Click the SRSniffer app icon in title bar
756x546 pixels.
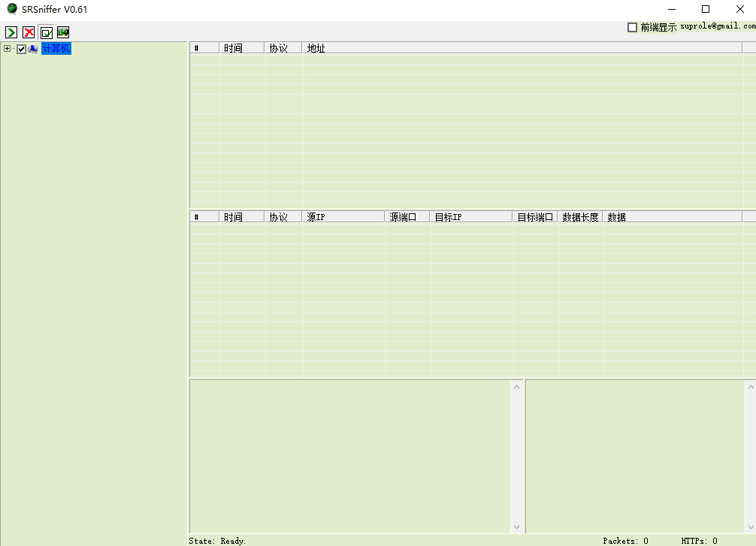click(12, 9)
